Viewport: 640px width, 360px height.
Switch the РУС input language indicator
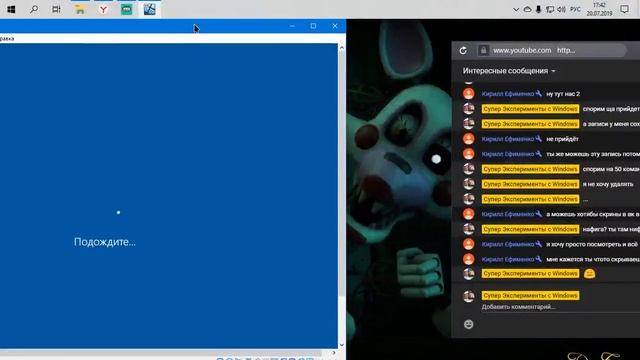[575, 9]
